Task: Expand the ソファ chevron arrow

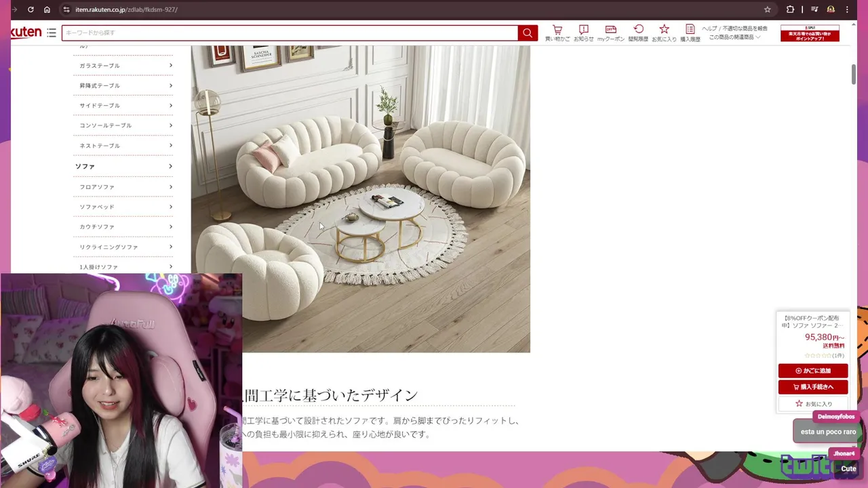Action: coord(171,166)
